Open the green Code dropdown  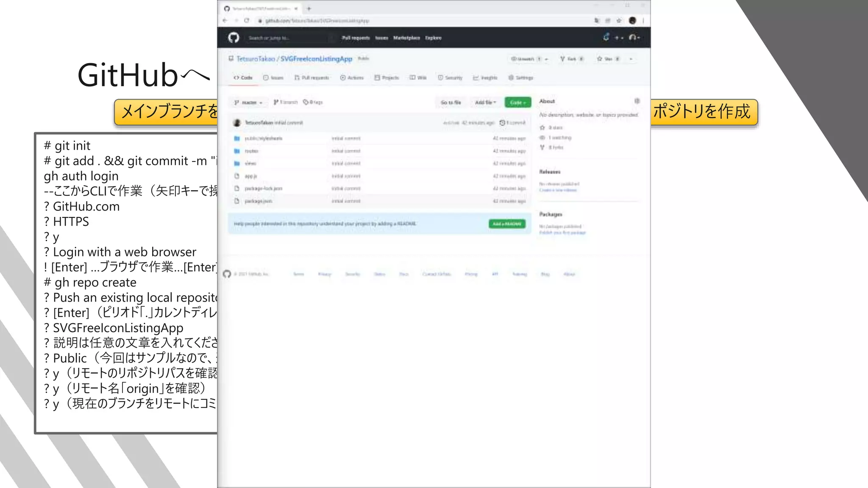click(517, 103)
